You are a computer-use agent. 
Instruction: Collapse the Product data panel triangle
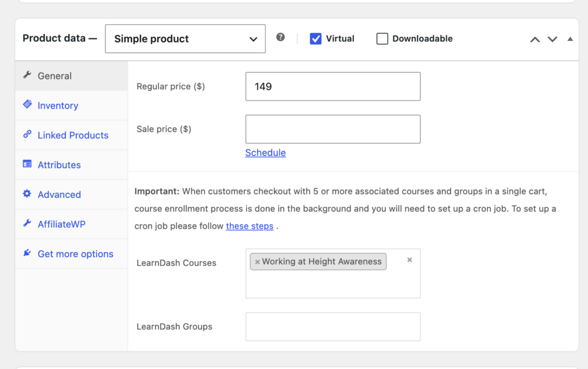coord(570,39)
